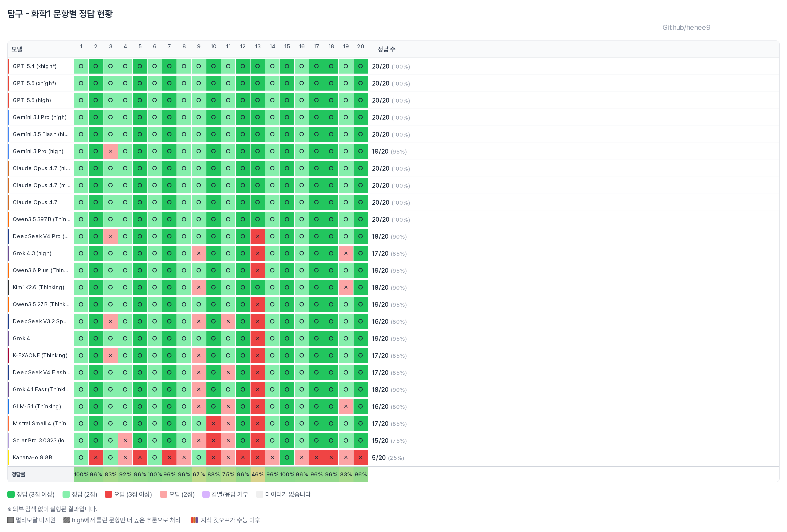
Task: Click Solar Pro 3 wrong mark on question 4
Action: [x=125, y=440]
